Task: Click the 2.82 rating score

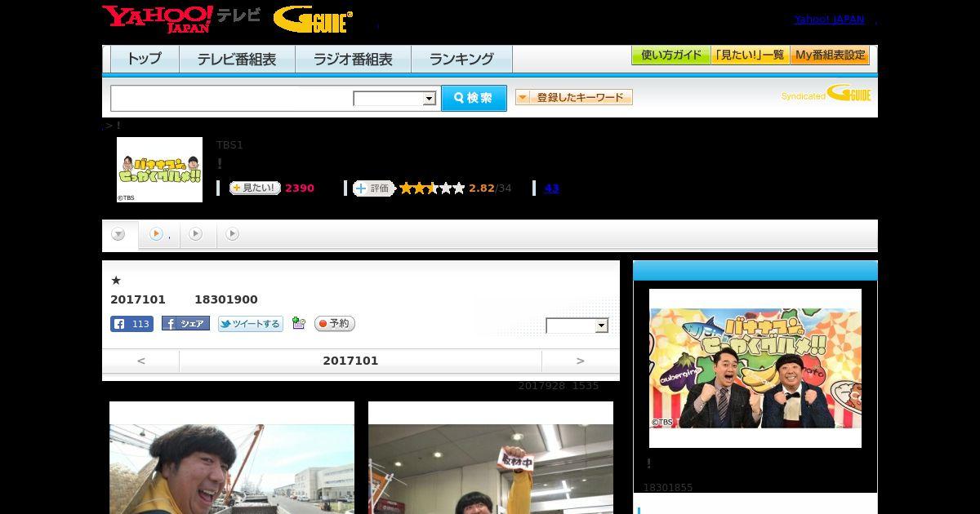Action: (x=482, y=188)
